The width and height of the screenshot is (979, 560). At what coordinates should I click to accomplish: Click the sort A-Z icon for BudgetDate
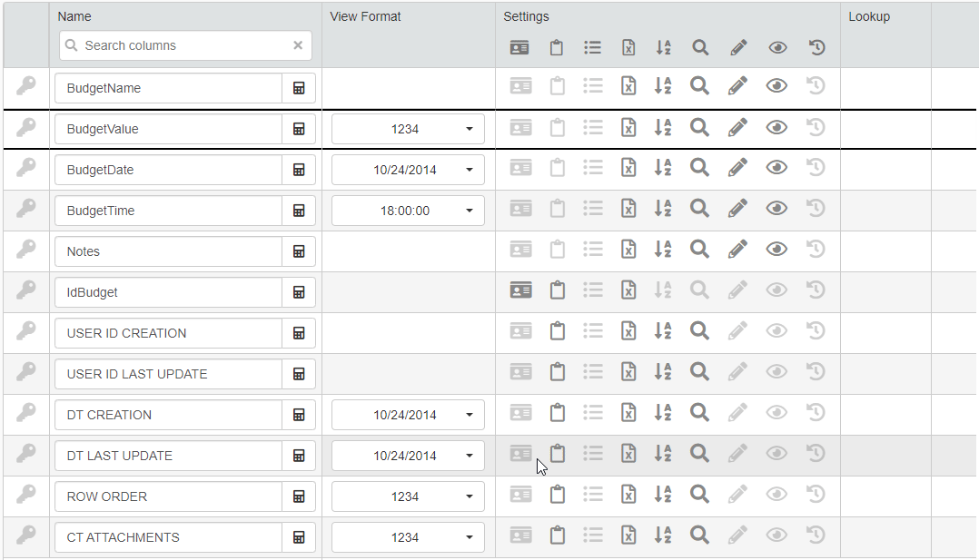[663, 168]
